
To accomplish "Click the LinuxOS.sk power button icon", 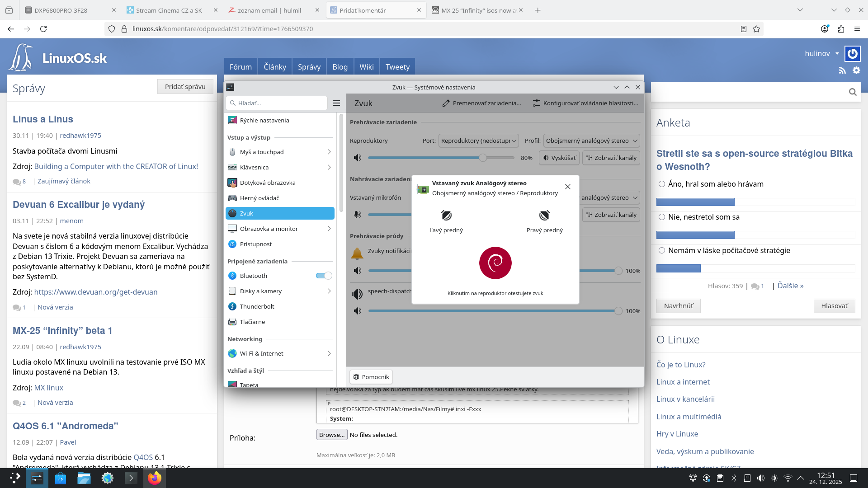I will [853, 54].
